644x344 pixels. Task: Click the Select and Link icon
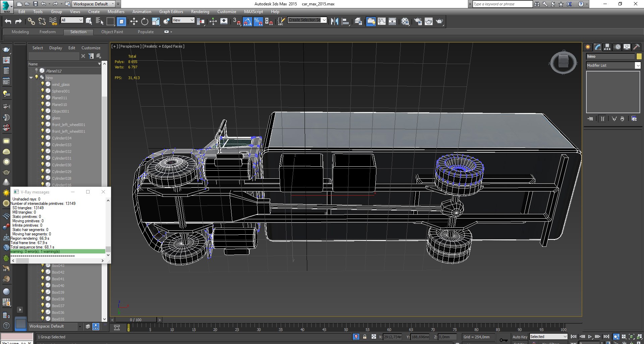(31, 21)
